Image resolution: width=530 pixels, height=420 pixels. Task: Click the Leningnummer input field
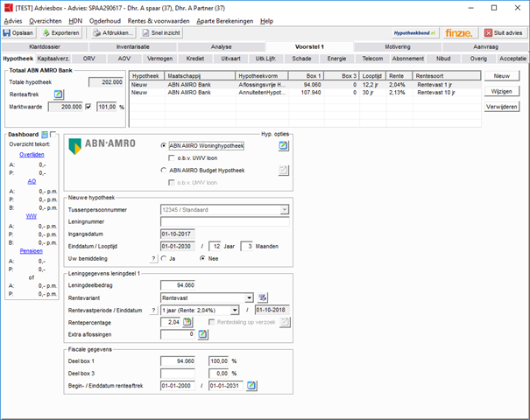click(x=225, y=222)
